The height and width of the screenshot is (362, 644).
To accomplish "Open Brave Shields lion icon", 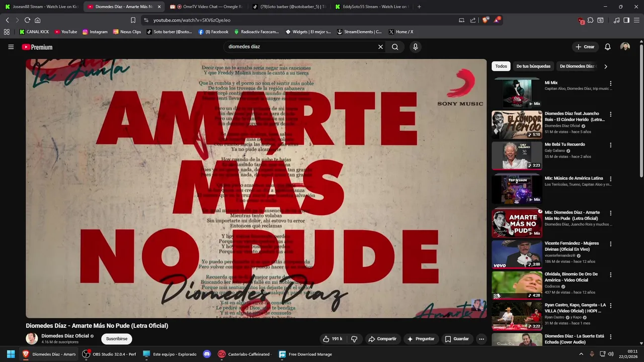I will tap(485, 20).
